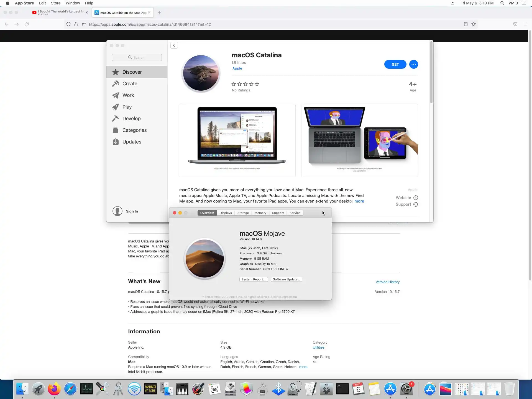The height and width of the screenshot is (399, 532).
Task: Select the Develop hammer icon
Action: [x=116, y=119]
